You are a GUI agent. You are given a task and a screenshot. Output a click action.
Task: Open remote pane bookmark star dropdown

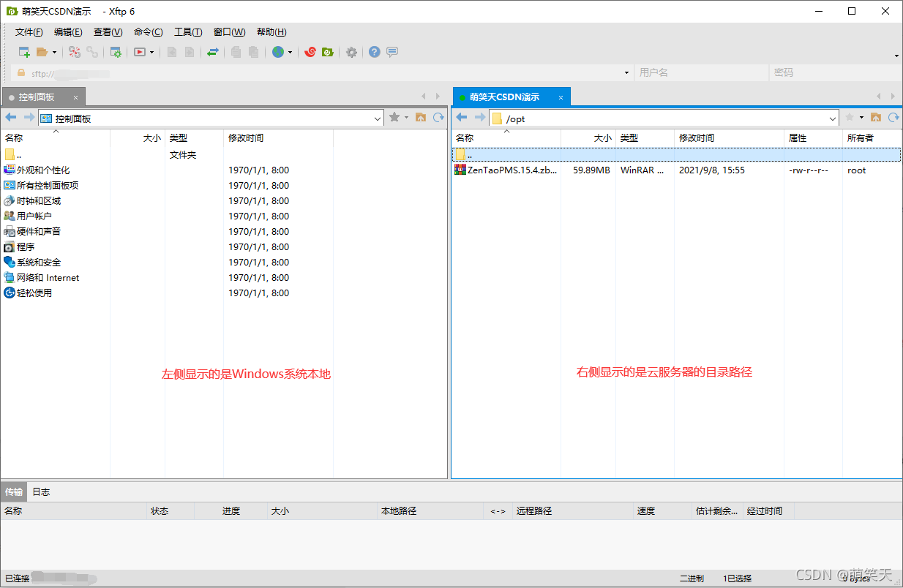point(862,118)
